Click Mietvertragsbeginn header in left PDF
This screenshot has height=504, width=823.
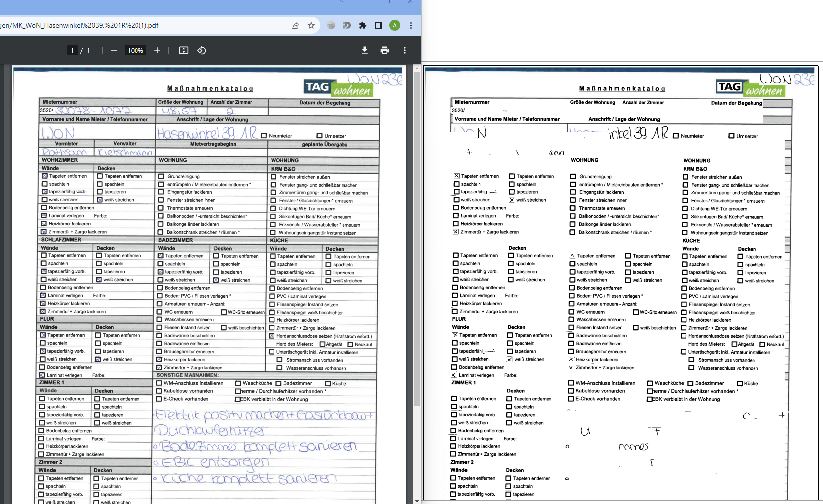(x=213, y=144)
